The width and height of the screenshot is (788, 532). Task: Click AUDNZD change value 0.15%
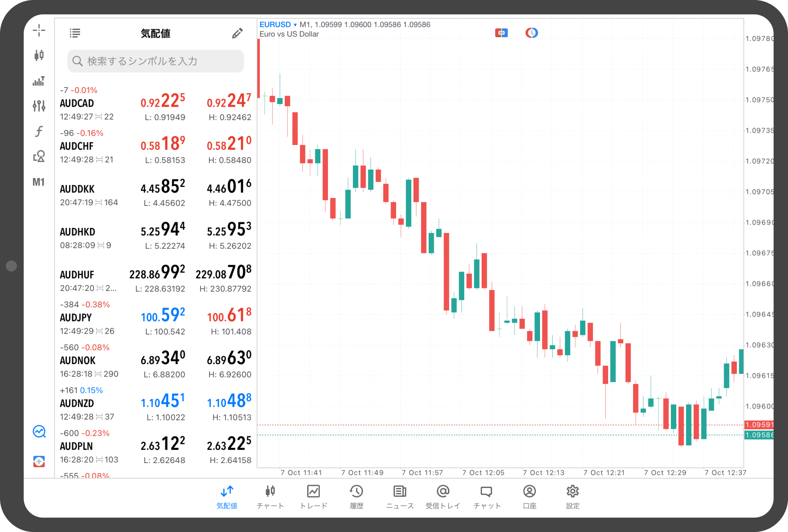(91, 390)
